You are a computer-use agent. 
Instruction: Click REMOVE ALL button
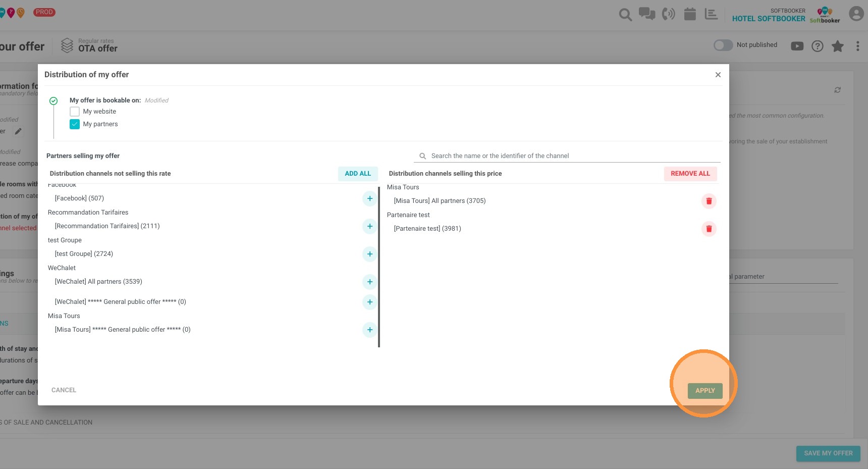point(690,174)
